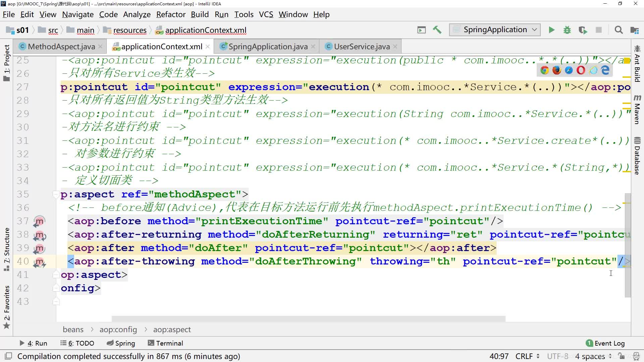Click the lock read-only icon in status bar

622,356
